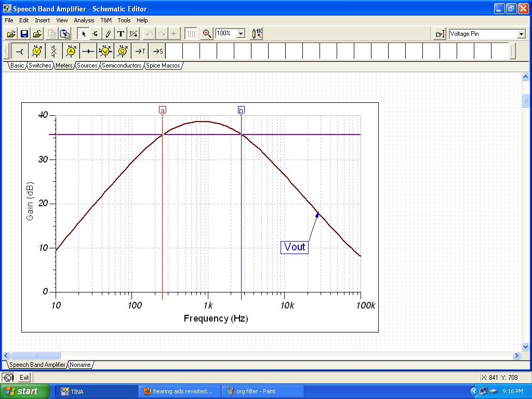Click the Exit button in status bar
Image resolution: width=532 pixels, height=399 pixels.
24,378
